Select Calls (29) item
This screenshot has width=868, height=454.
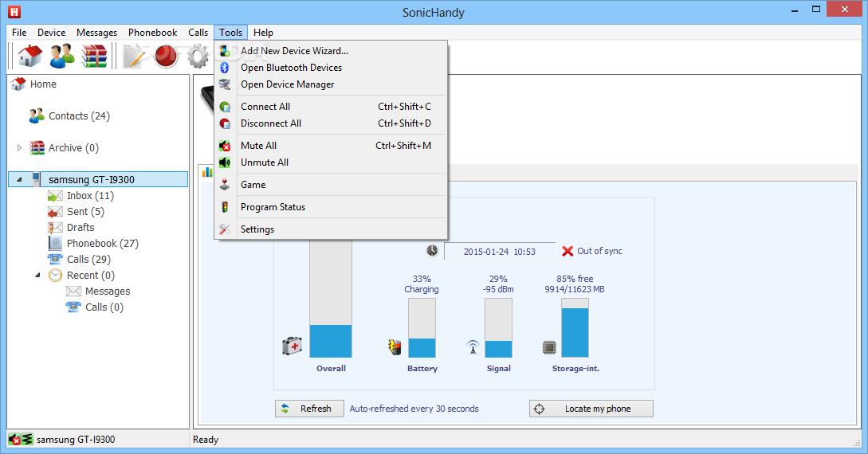coord(88,260)
